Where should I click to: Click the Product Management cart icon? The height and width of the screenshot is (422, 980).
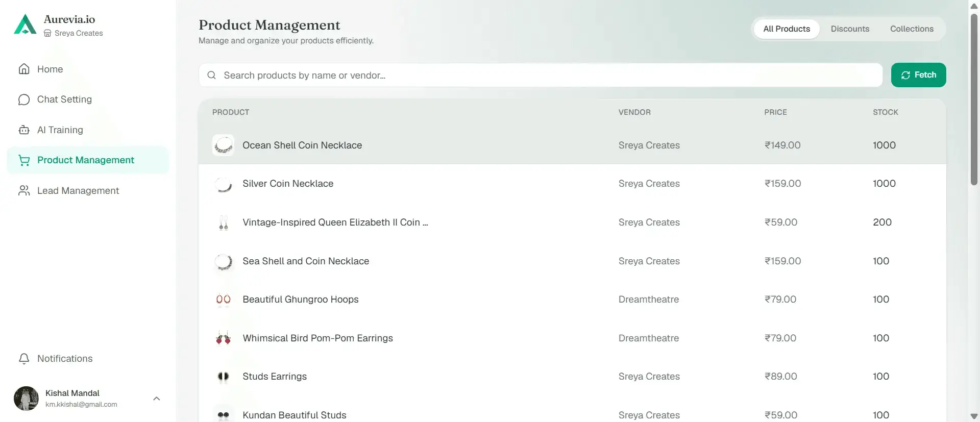coord(24,160)
